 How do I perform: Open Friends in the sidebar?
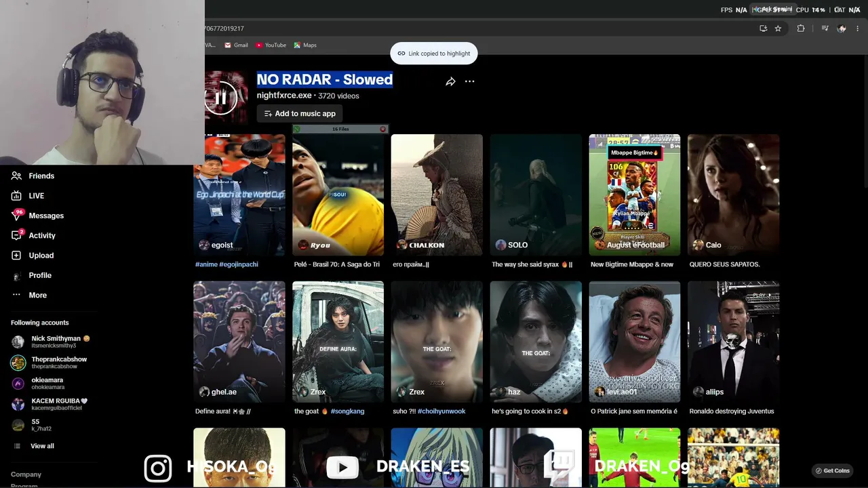point(41,176)
